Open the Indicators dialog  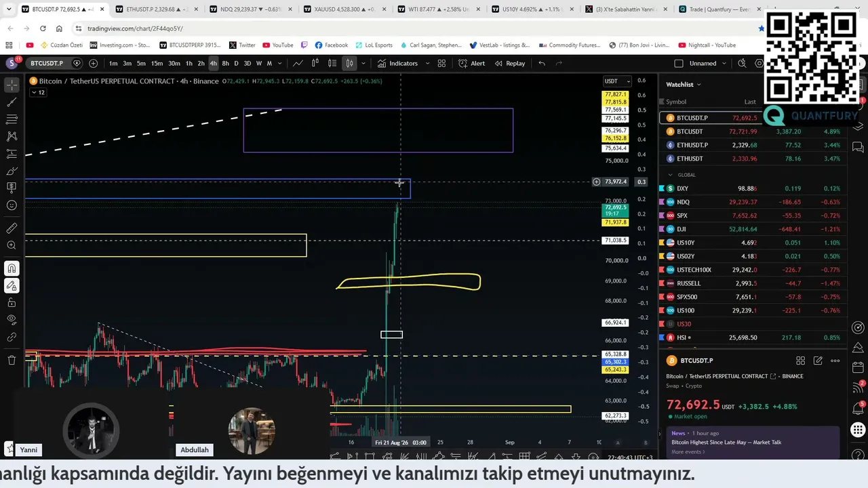397,63
